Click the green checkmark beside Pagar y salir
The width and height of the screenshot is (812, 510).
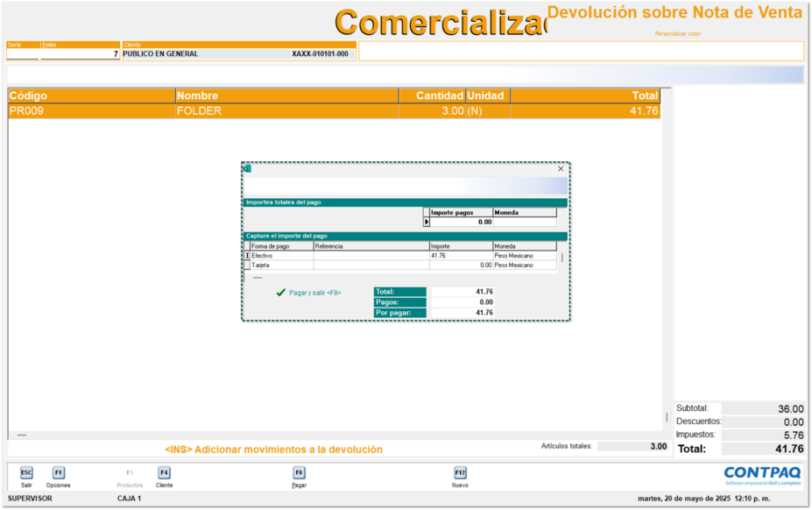coord(280,293)
